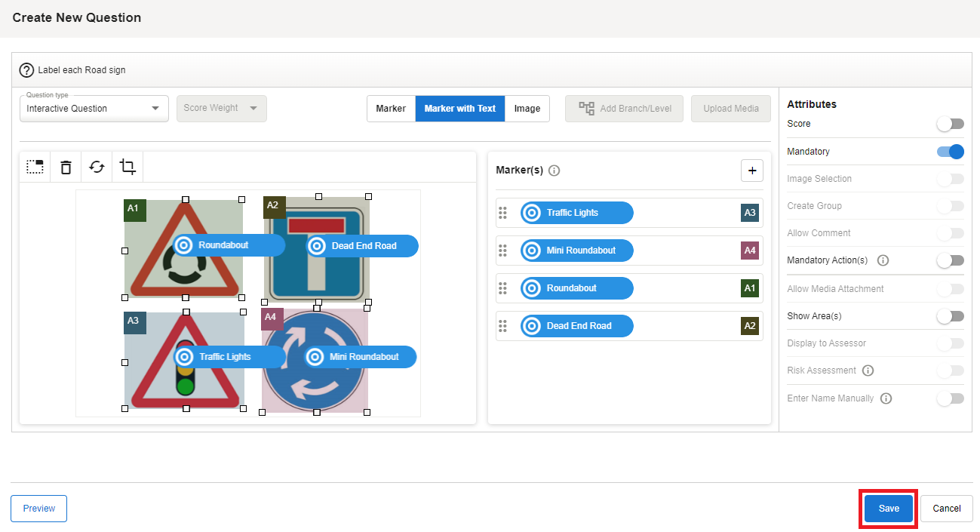The width and height of the screenshot is (980, 532).
Task: Click info icon next to Risk Assessment
Action: [868, 371]
